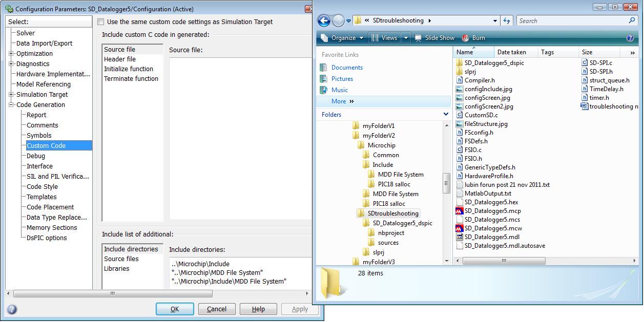Go back using the Explorer Back arrow
644x322 pixels.
(324, 20)
